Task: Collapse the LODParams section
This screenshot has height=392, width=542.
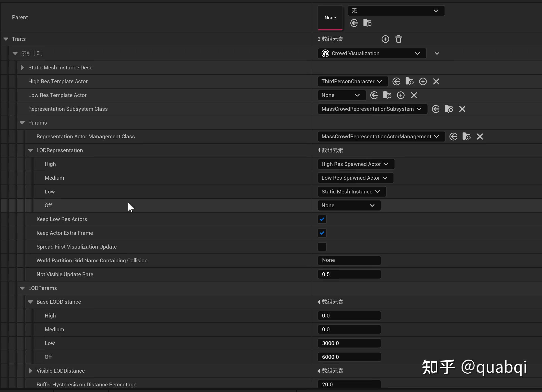Action: [22, 288]
